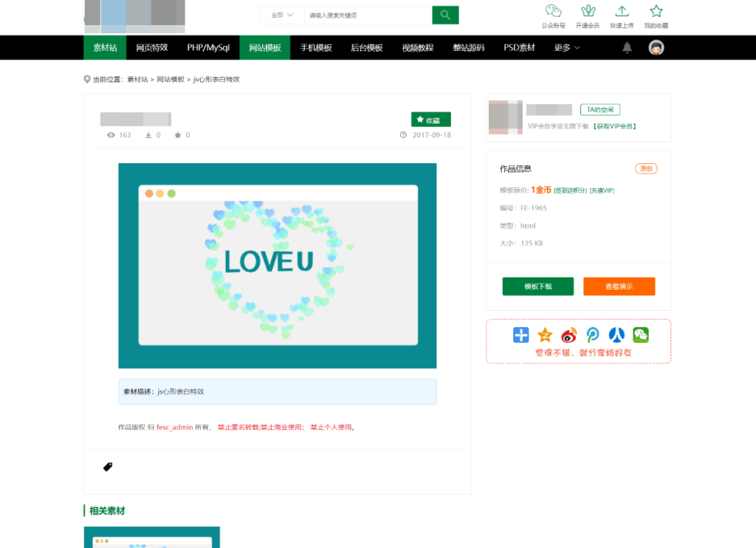The height and width of the screenshot is (548, 756).
Task: Select the 网页特效 navigation tab
Action: (152, 48)
